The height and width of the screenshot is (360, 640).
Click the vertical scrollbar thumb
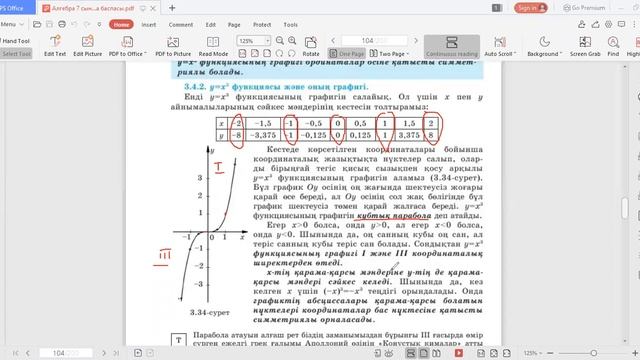(x=625, y=208)
